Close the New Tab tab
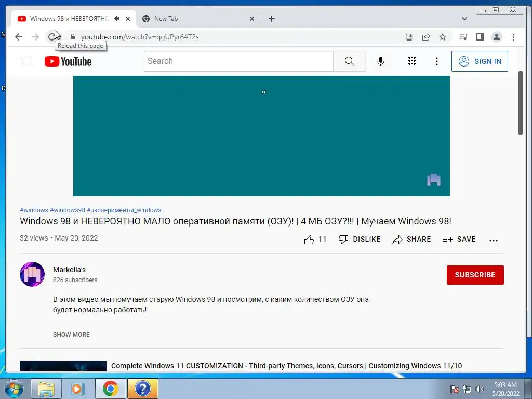 pos(252,19)
